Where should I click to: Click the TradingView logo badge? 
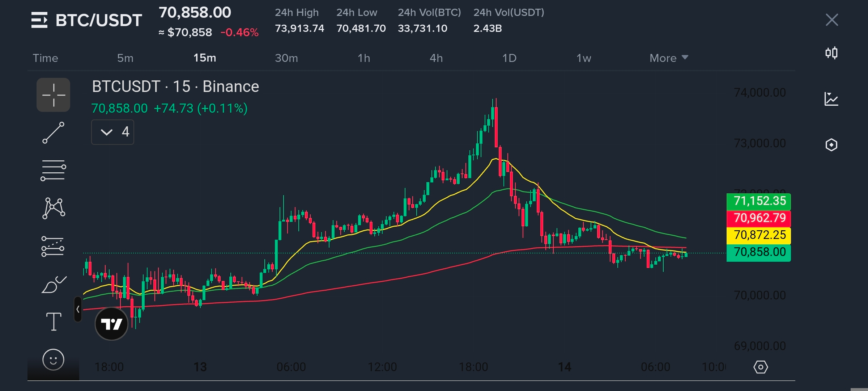coord(111,324)
